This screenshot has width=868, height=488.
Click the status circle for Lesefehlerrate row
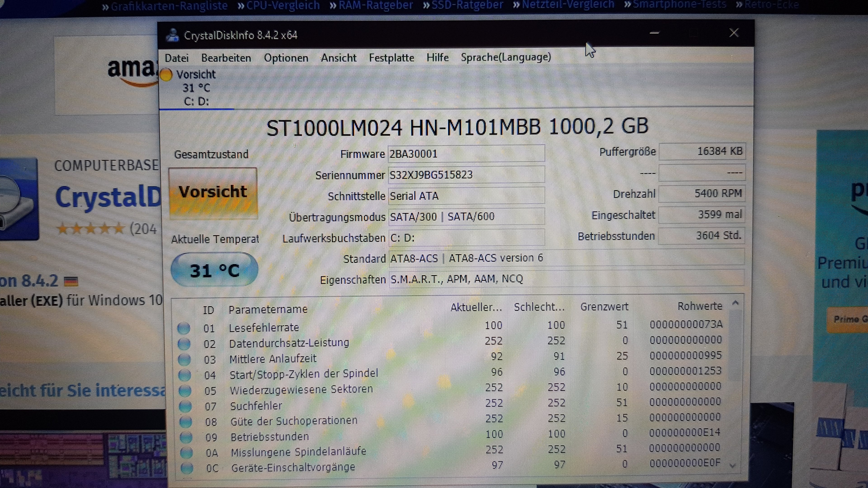click(184, 328)
